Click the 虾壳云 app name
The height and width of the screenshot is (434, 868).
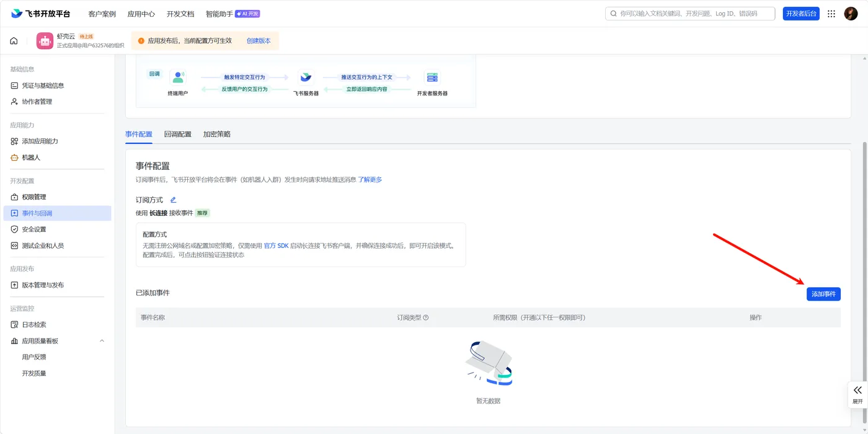point(66,37)
